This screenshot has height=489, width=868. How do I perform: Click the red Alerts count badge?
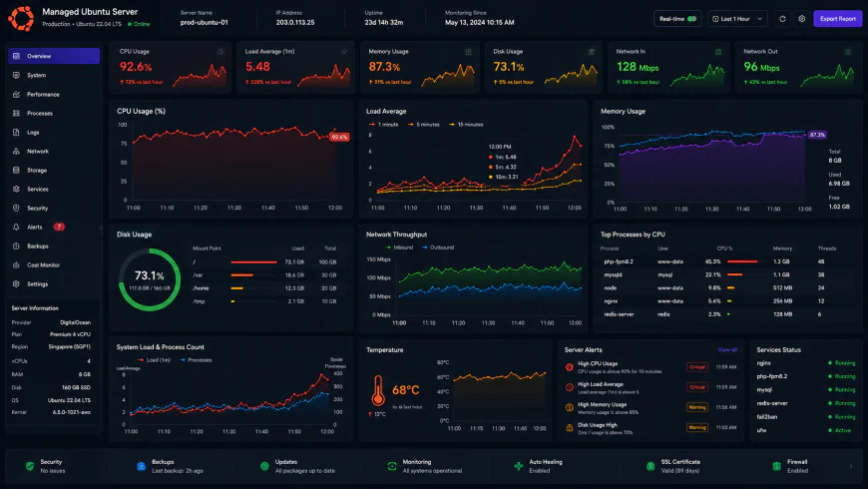click(59, 228)
